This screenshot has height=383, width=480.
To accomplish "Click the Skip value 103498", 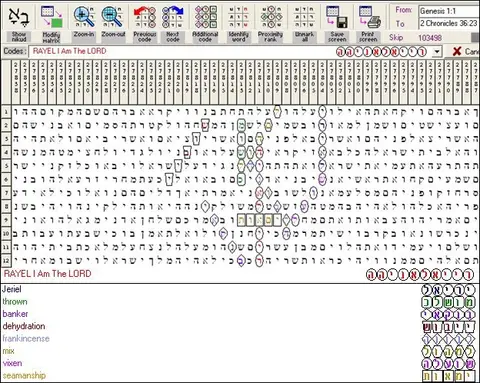I will click(x=430, y=38).
